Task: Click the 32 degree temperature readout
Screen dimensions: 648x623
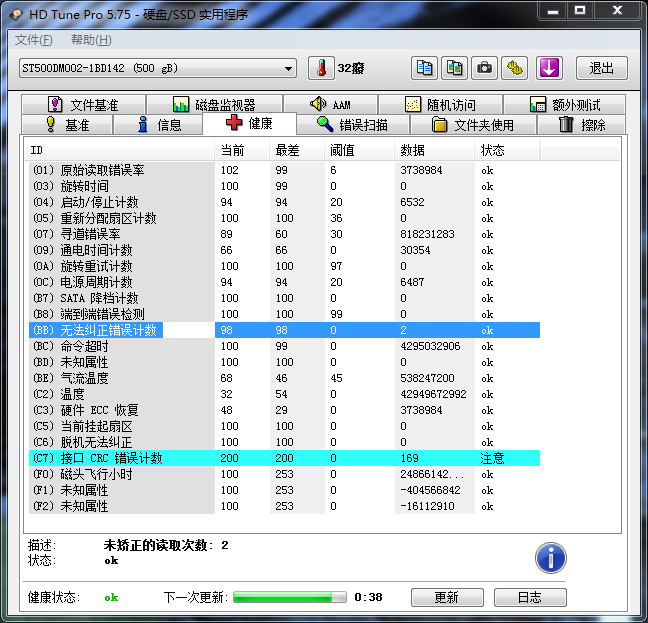Action: [x=351, y=68]
